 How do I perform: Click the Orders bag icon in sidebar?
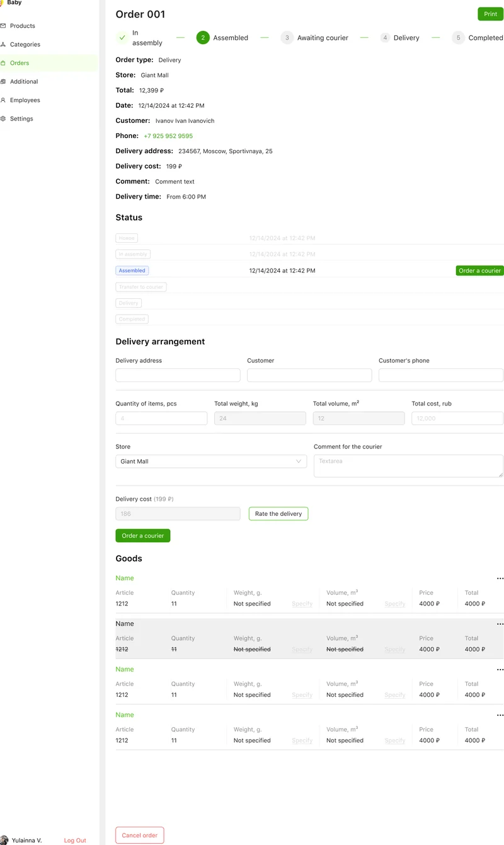tap(3, 63)
